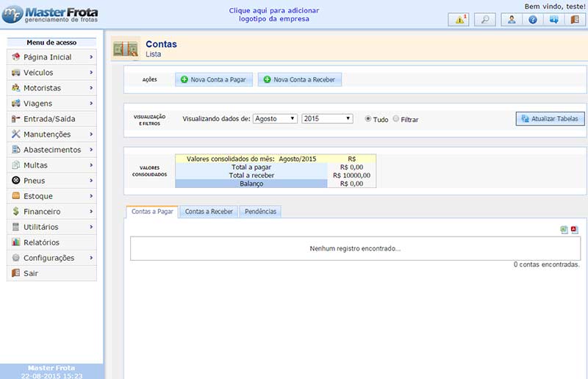This screenshot has width=588, height=379.
Task: Open the user profile icon in the header
Action: click(512, 20)
